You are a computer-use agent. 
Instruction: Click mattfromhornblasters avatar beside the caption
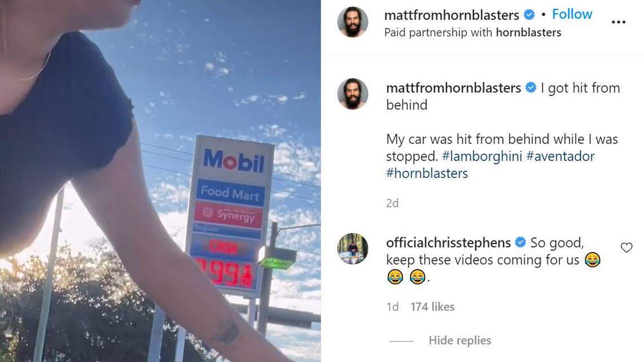point(353,94)
